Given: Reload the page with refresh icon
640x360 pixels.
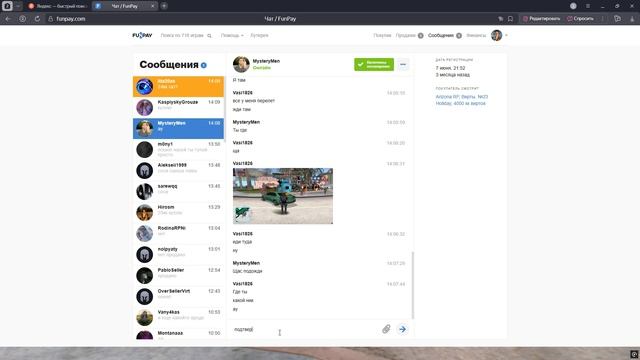Looking at the screenshot, I should 37,19.
